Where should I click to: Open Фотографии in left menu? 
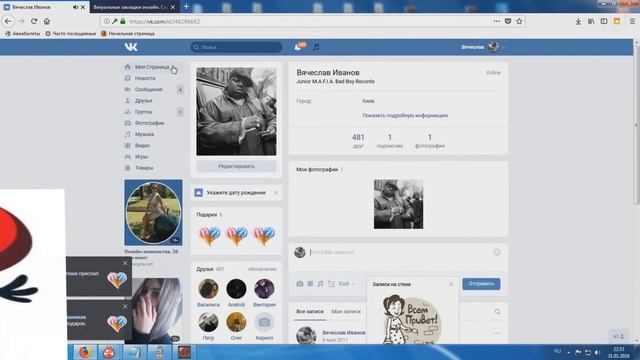149,123
